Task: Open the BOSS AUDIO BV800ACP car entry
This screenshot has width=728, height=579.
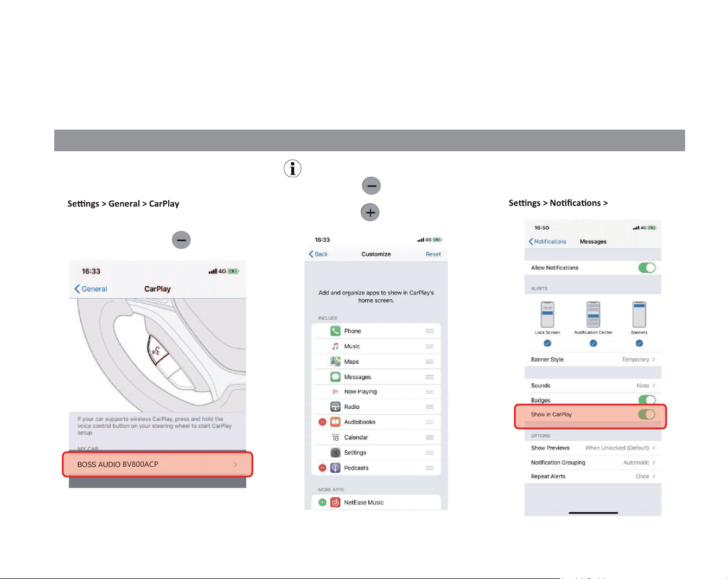Action: [157, 464]
